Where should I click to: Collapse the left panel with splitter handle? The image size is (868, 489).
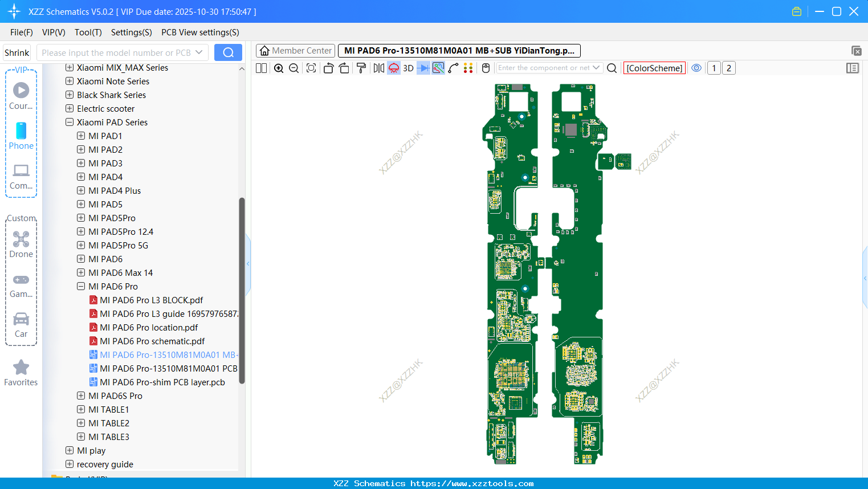click(248, 264)
